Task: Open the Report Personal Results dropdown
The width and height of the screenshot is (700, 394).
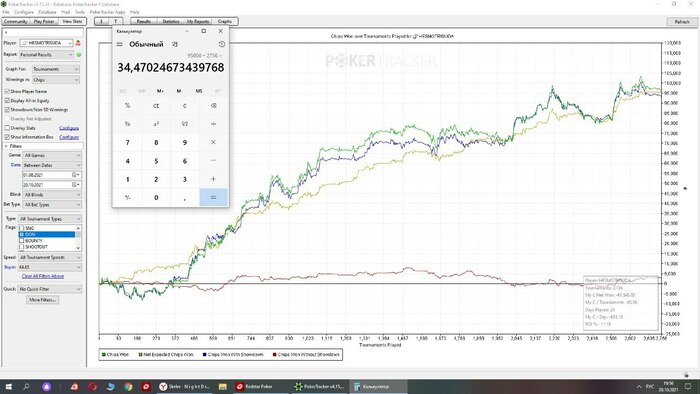Action: (46, 54)
